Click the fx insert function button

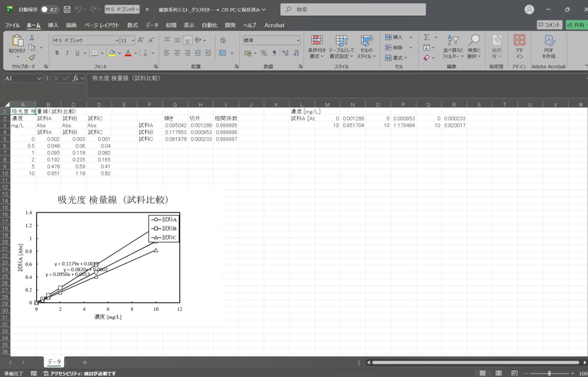tap(75, 78)
